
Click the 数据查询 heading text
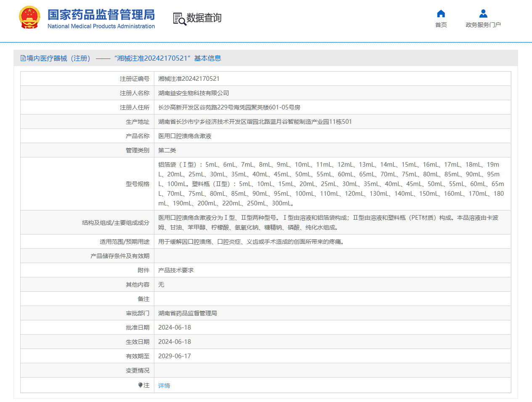pos(204,18)
